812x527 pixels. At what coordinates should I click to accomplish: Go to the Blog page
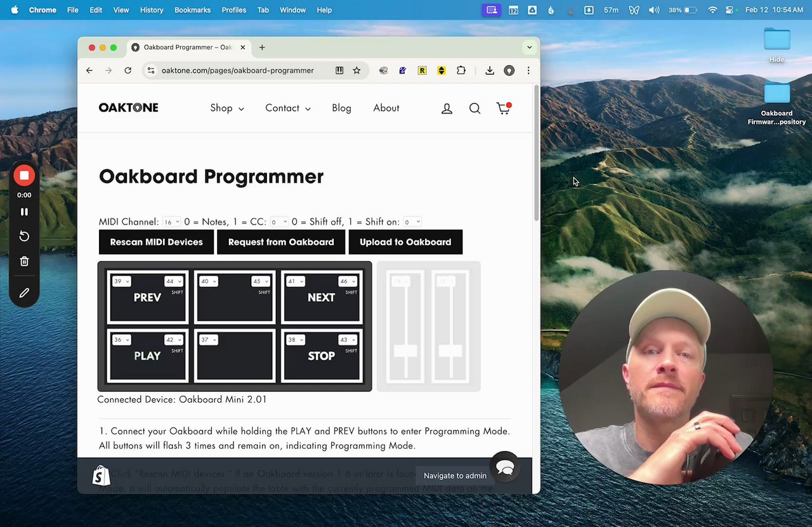tap(341, 108)
